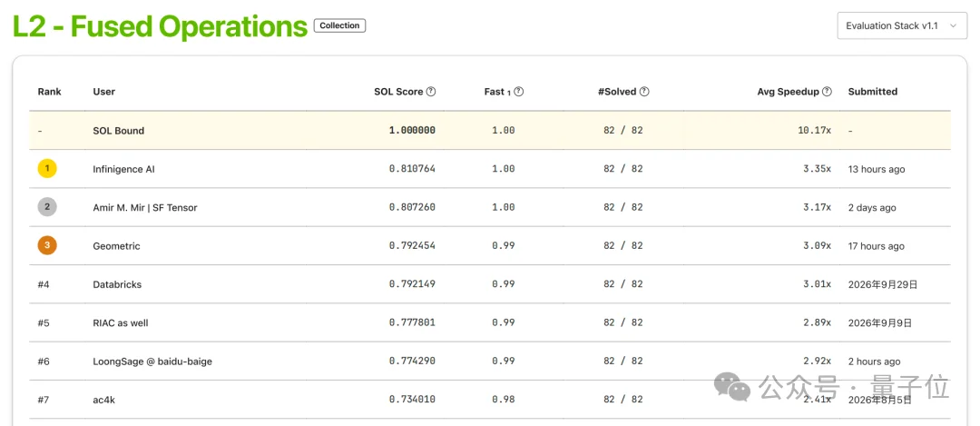The width and height of the screenshot is (980, 426).
Task: Click the #4 rank label
Action: click(44, 284)
